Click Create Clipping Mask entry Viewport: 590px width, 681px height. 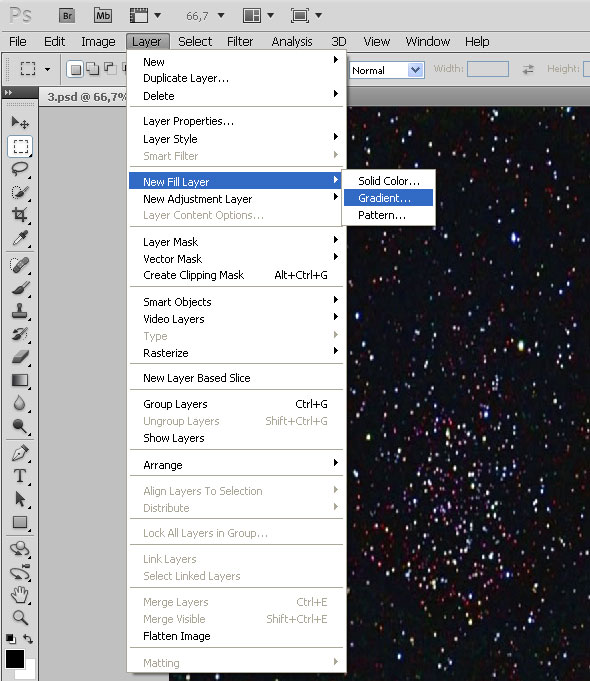pos(237,275)
